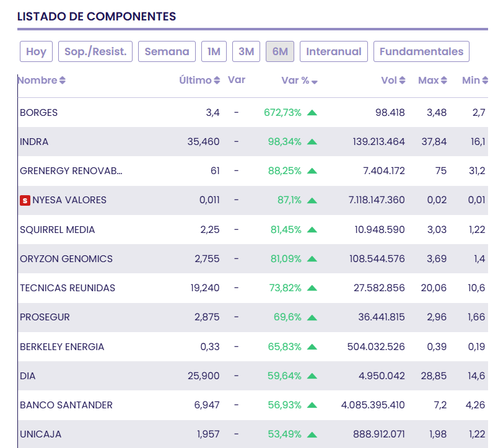Select the 81,09% variation for Oryzon

(286, 259)
